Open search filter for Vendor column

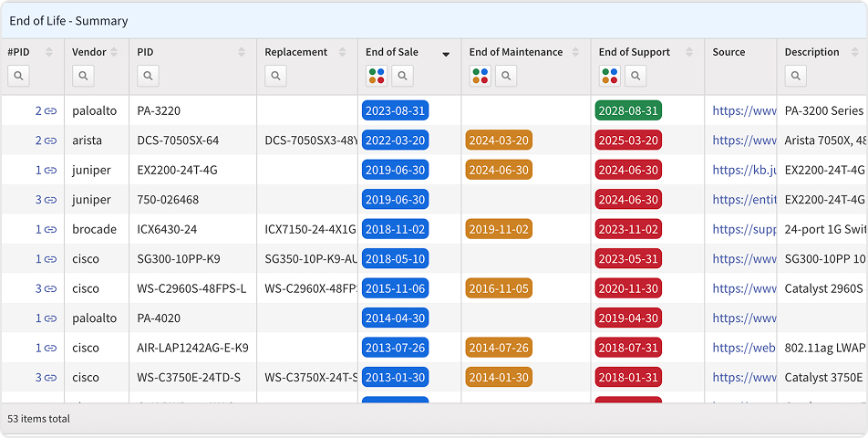(83, 76)
